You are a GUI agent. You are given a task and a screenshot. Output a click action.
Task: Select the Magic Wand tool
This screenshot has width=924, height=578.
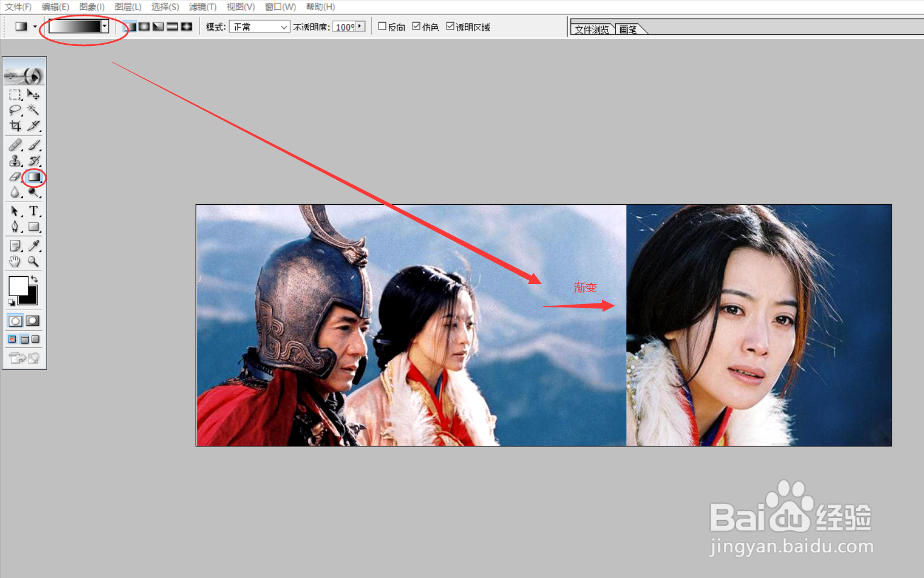coord(33,110)
